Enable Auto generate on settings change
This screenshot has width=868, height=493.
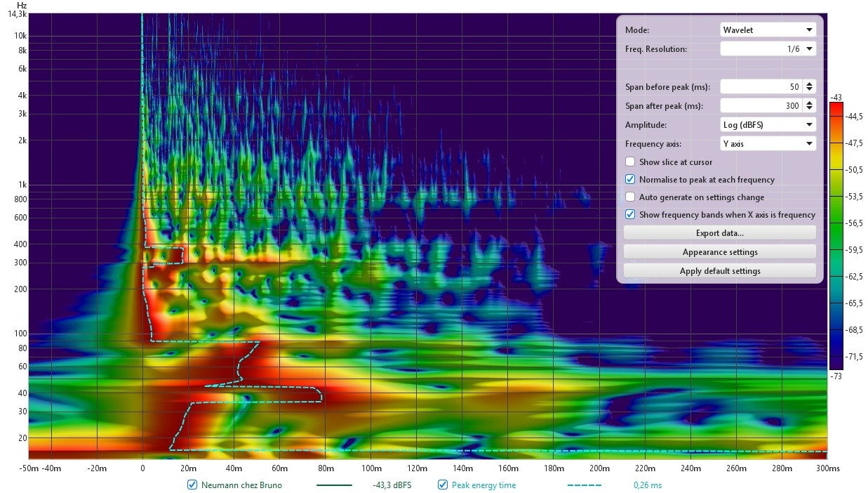[x=630, y=197]
